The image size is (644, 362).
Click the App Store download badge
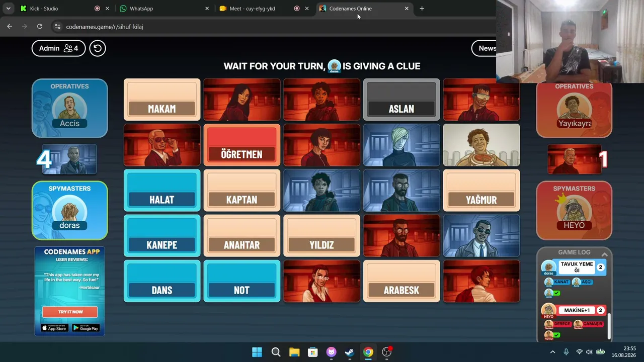tap(54, 328)
